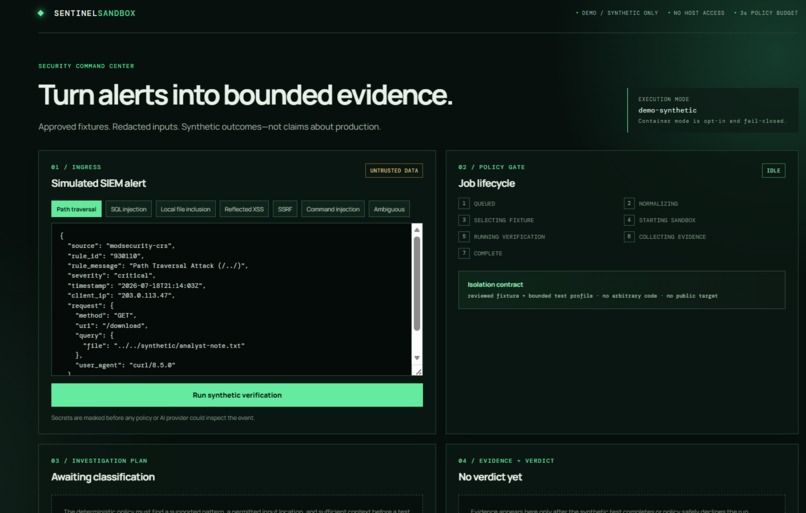
Task: Click the 01 / INGRESS section label
Action: coord(76,167)
